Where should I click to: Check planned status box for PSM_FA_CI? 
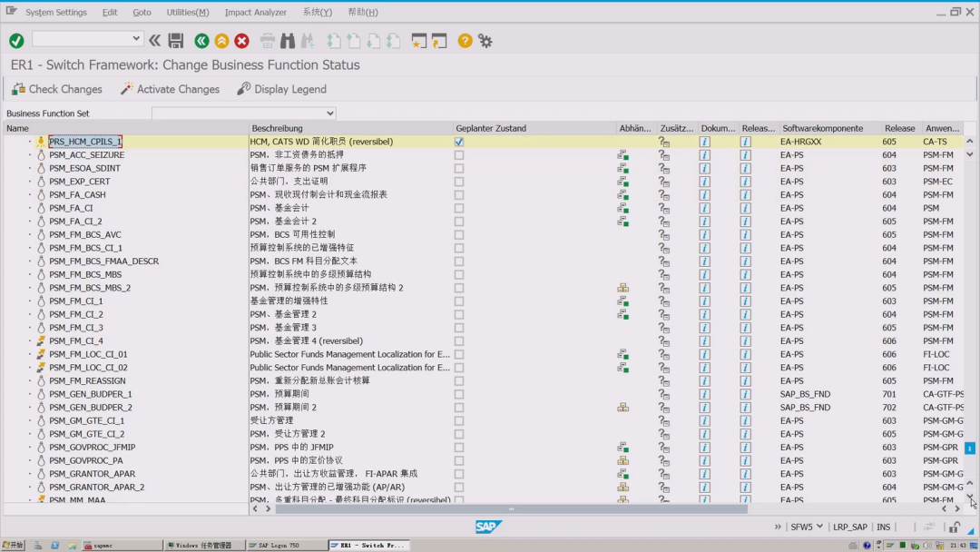tap(459, 208)
